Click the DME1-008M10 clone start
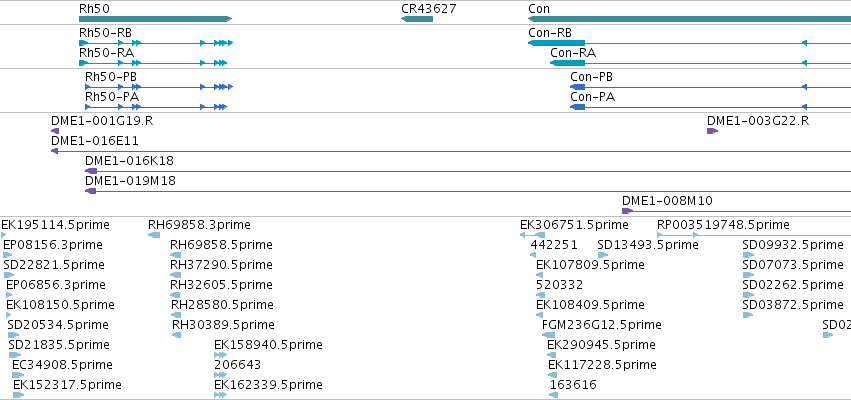This screenshot has width=851, height=400. coord(627,211)
